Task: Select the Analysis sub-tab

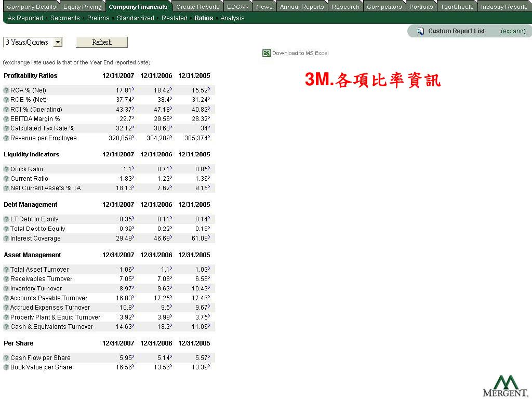Action: (x=232, y=18)
